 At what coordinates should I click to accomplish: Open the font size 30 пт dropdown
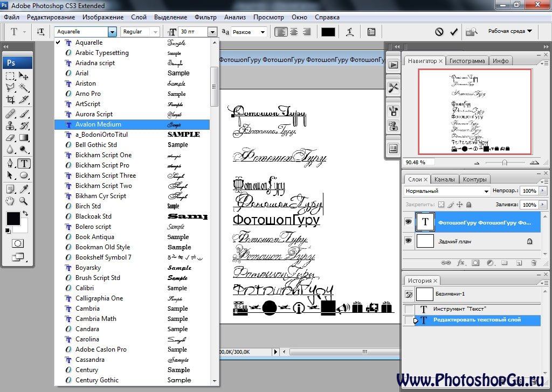[212, 32]
